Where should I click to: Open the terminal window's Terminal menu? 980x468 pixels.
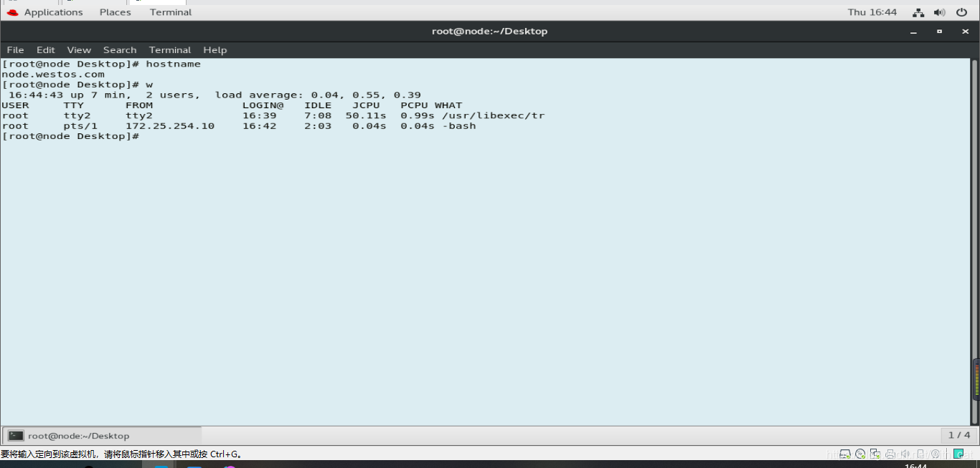coord(170,50)
